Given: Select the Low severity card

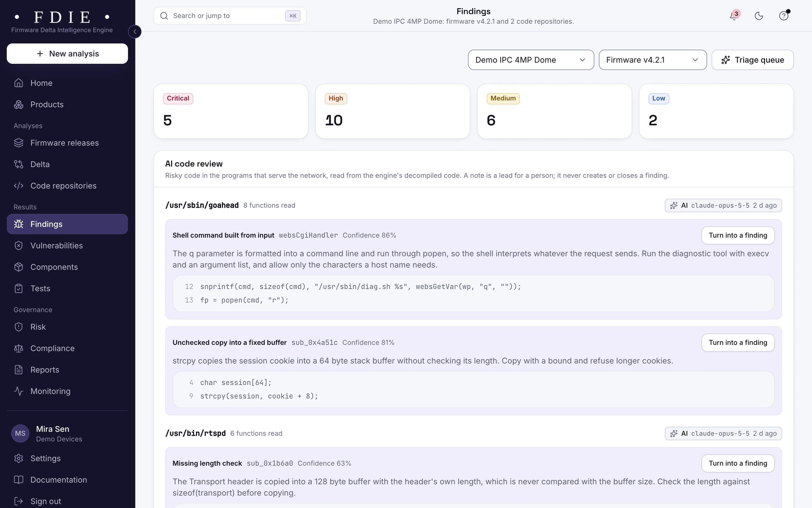Looking at the screenshot, I should tap(716, 111).
